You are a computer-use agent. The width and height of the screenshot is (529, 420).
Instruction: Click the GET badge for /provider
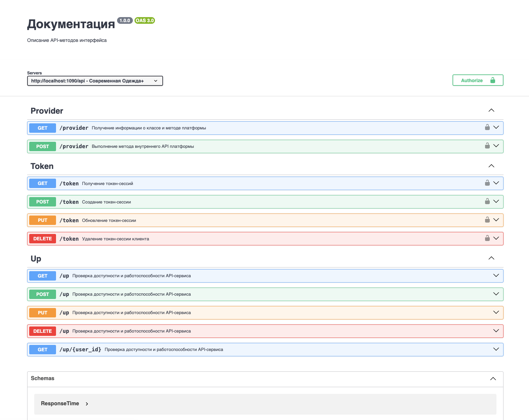tap(43, 128)
